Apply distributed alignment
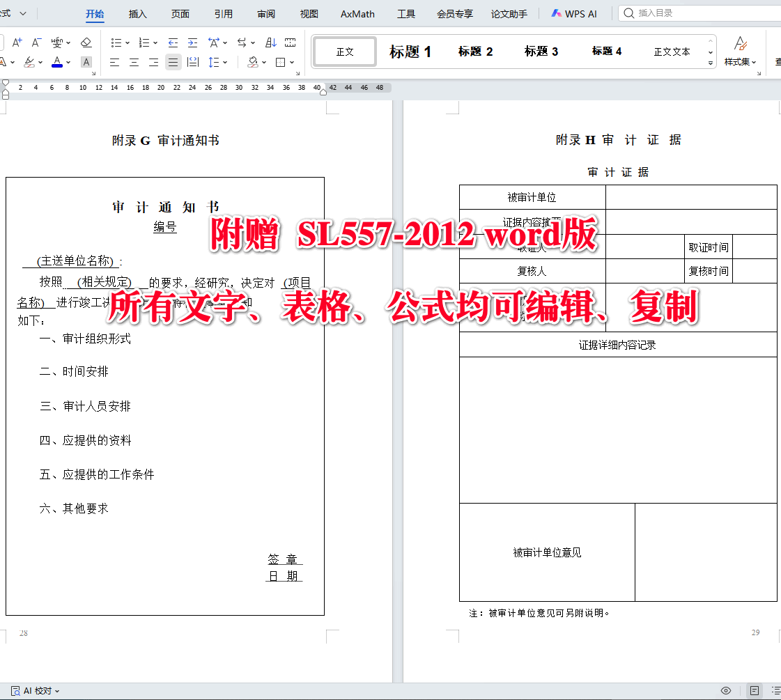Viewport: 781px width, 700px height. (193, 62)
